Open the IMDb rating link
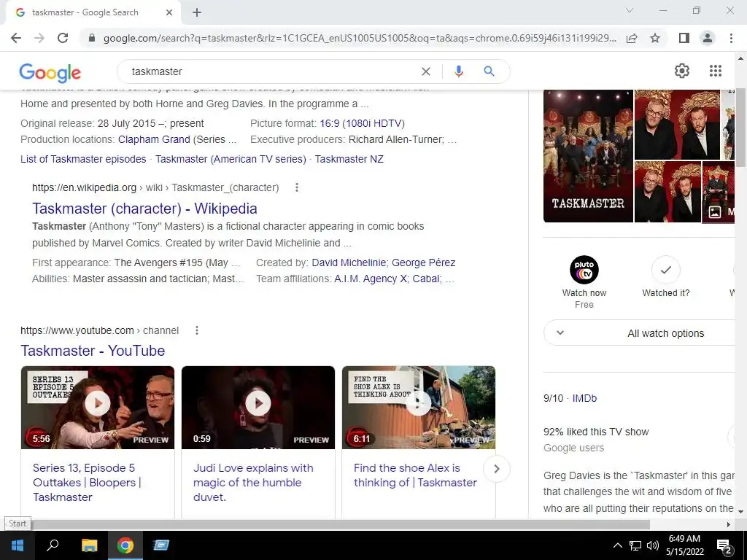 coord(584,399)
